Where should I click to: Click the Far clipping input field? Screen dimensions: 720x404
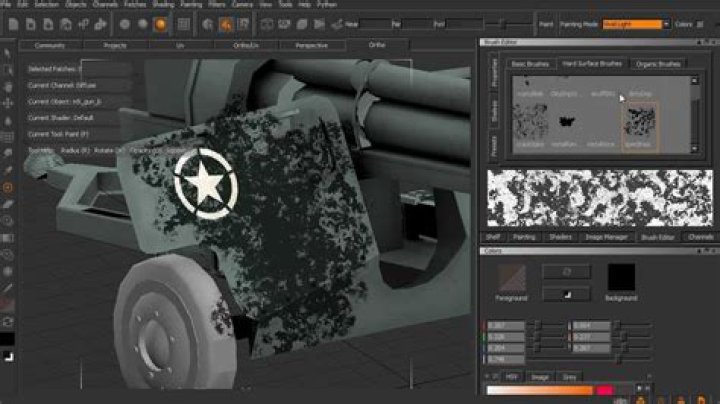pyautogui.click(x=417, y=24)
